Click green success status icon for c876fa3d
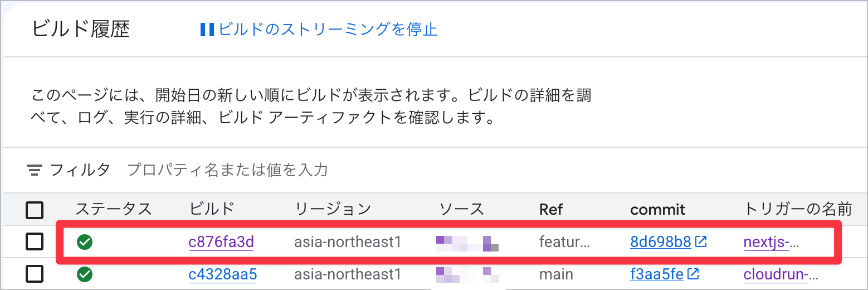 click(85, 241)
